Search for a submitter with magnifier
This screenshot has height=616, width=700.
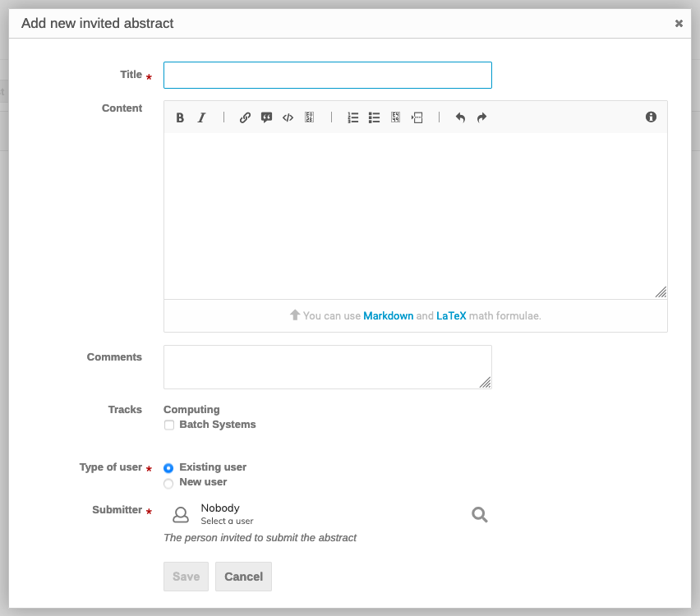point(480,515)
